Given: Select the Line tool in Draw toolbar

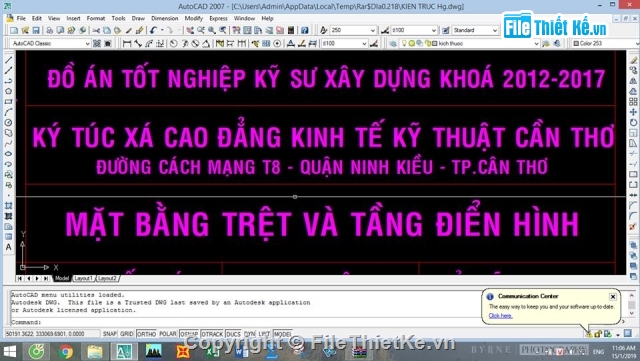Looking at the screenshot, I should point(8,60).
